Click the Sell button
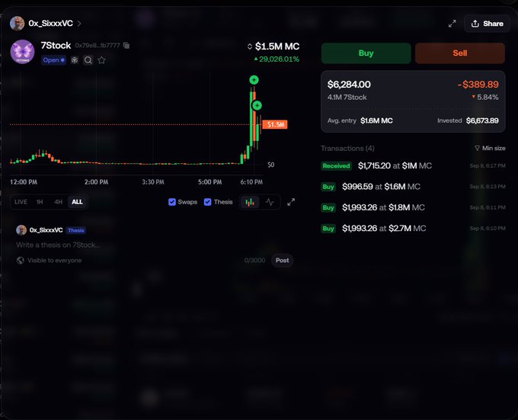 pos(460,53)
